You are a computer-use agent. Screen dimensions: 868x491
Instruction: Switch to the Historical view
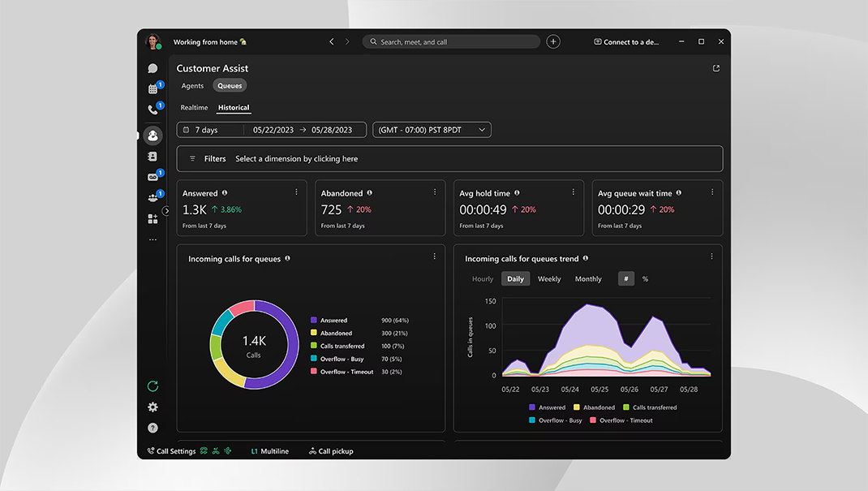(x=234, y=107)
